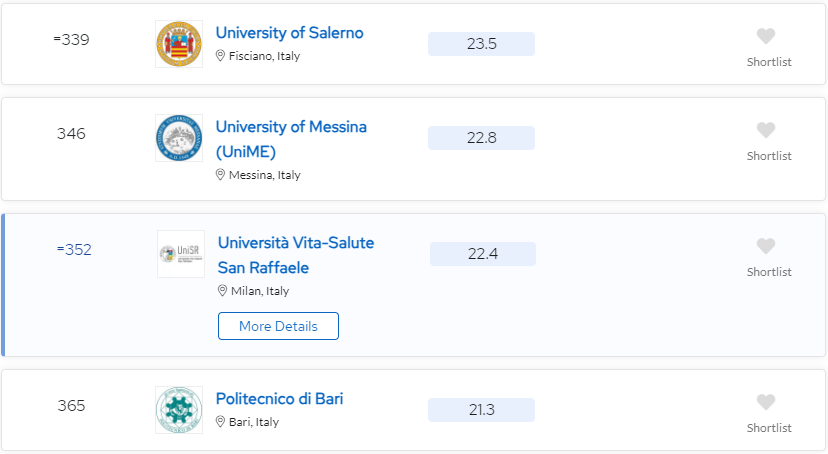Click the =352 rank number

pyautogui.click(x=74, y=250)
